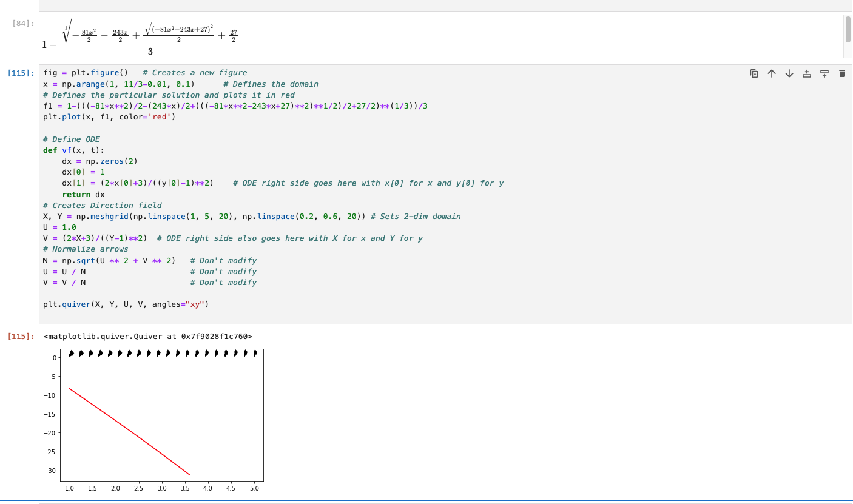The width and height of the screenshot is (853, 504).
Task: Move cell 115 down
Action: pyautogui.click(x=789, y=73)
